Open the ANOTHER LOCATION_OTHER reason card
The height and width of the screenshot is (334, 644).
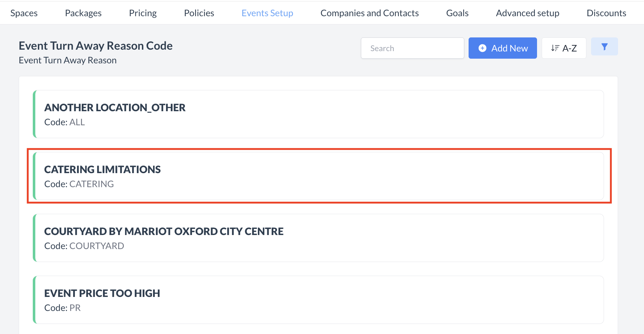point(318,114)
